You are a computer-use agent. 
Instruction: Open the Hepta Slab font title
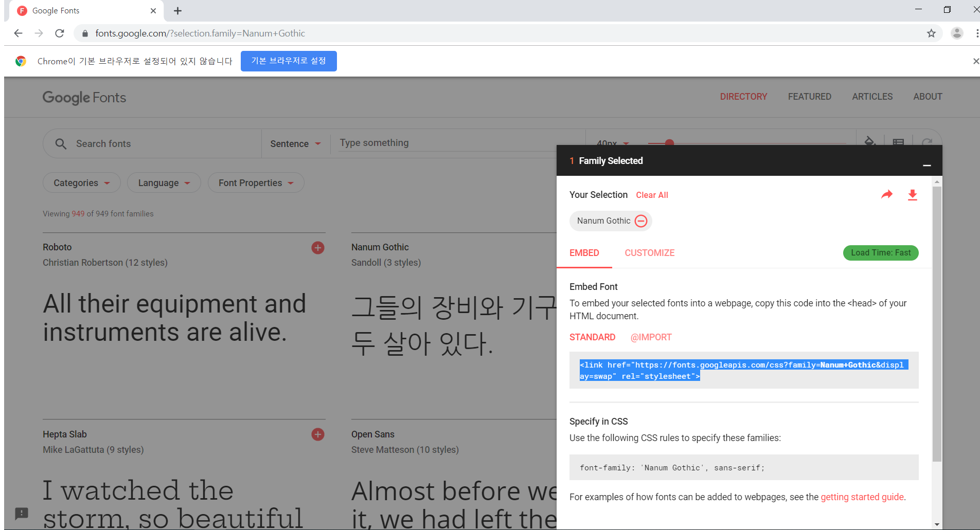pyautogui.click(x=65, y=434)
